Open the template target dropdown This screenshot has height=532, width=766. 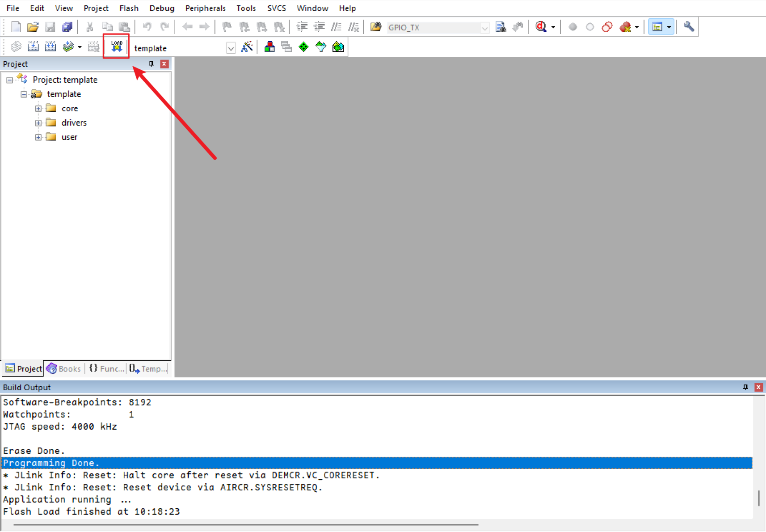[230, 48]
